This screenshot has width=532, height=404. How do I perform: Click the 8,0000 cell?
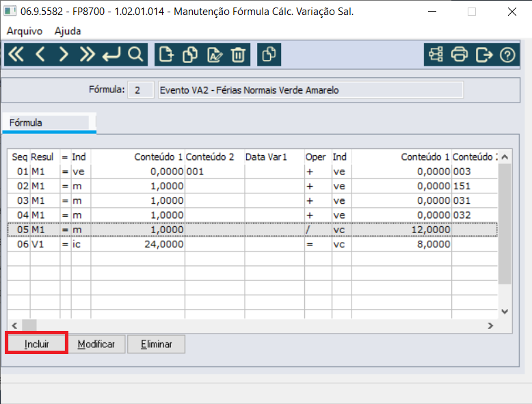click(401, 244)
